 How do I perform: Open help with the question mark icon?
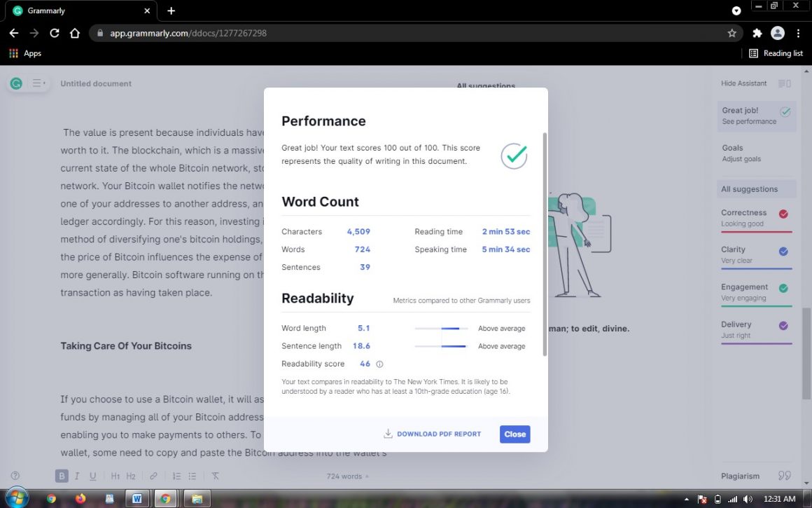15,476
